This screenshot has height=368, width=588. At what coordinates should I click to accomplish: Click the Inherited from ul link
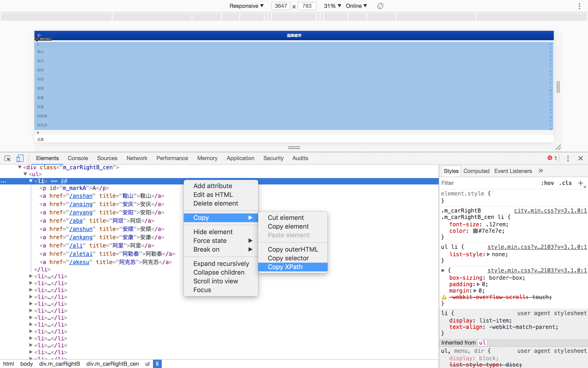point(482,343)
